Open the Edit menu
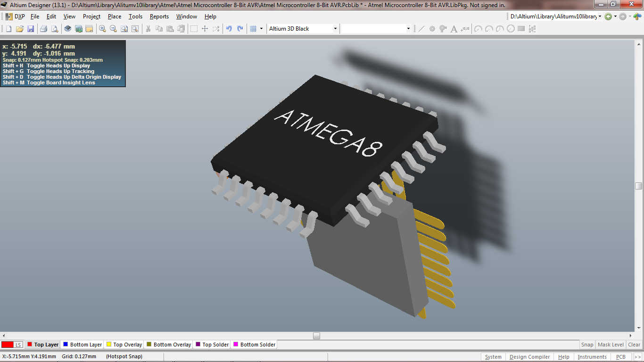The image size is (644, 362). (x=51, y=16)
